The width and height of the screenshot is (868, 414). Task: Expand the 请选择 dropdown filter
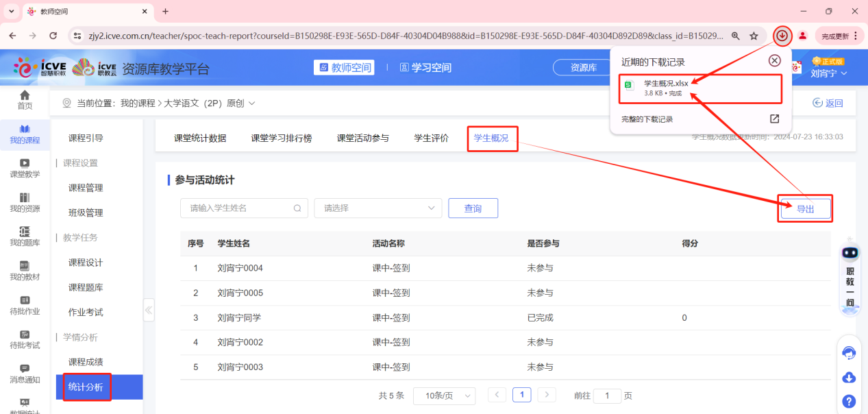point(377,208)
